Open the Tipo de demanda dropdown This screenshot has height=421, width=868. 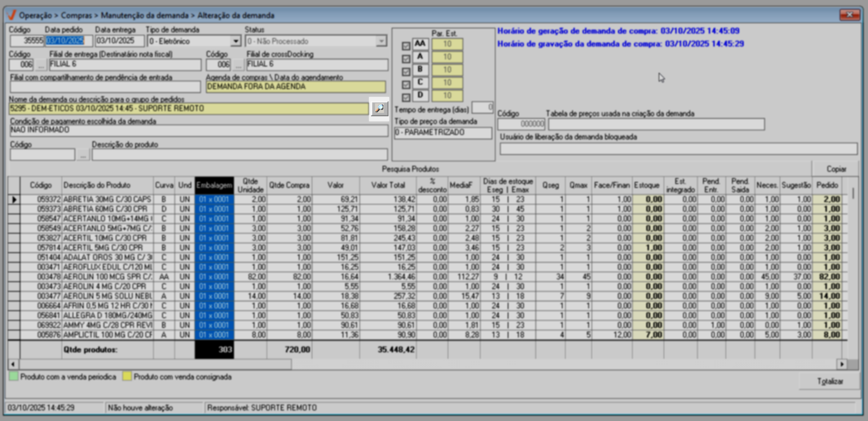pos(236,41)
